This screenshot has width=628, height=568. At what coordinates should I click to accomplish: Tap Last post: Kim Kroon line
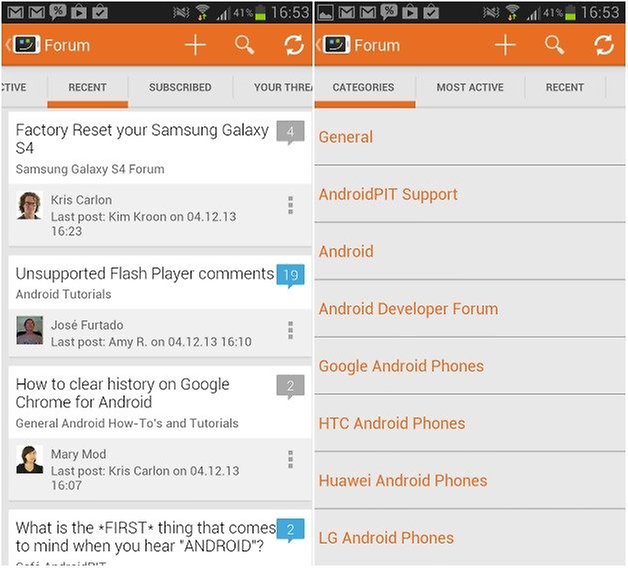[x=143, y=224]
